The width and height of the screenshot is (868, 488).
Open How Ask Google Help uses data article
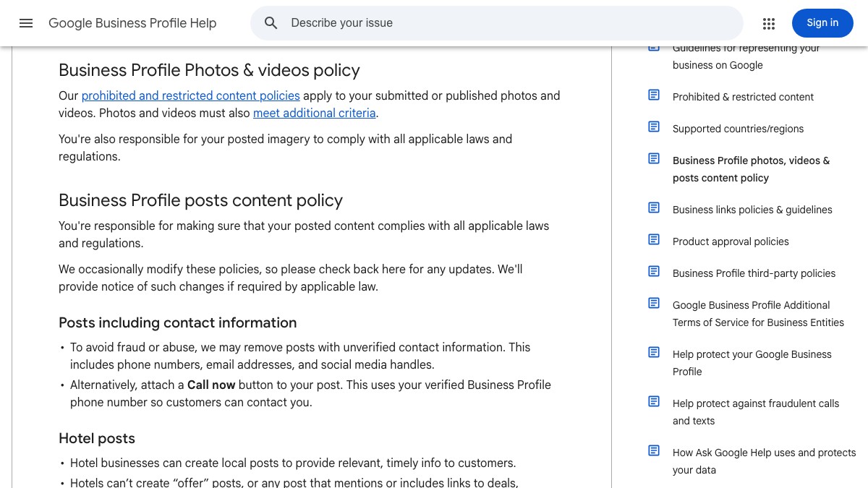click(764, 461)
